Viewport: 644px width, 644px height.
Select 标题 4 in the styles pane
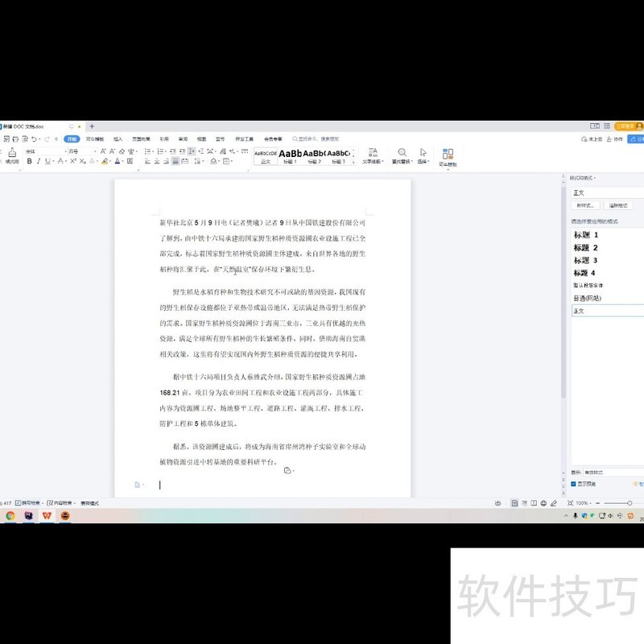tap(584, 273)
